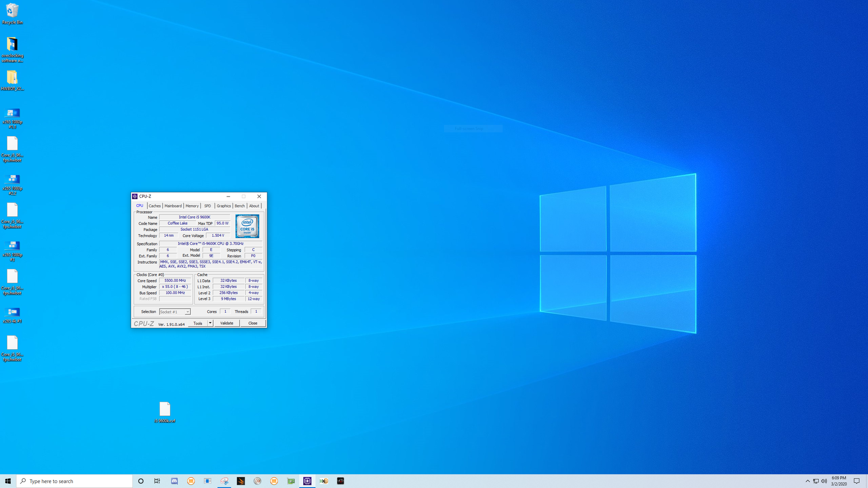Viewport: 868px width, 488px height.
Task: Click the Name field Intel Core i5 9600K
Action: (x=194, y=217)
